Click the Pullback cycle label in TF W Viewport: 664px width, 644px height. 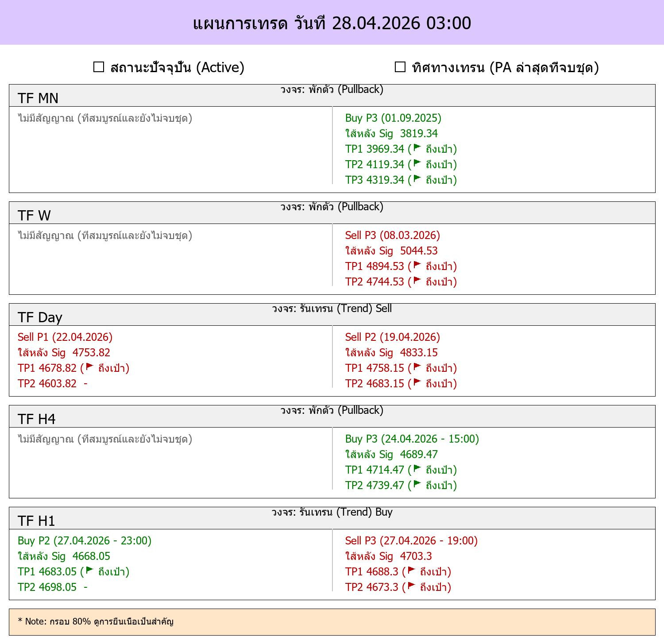(332, 207)
